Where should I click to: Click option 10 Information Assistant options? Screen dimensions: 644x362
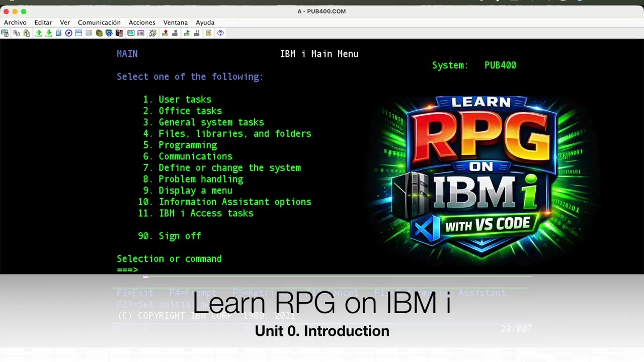[224, 202]
